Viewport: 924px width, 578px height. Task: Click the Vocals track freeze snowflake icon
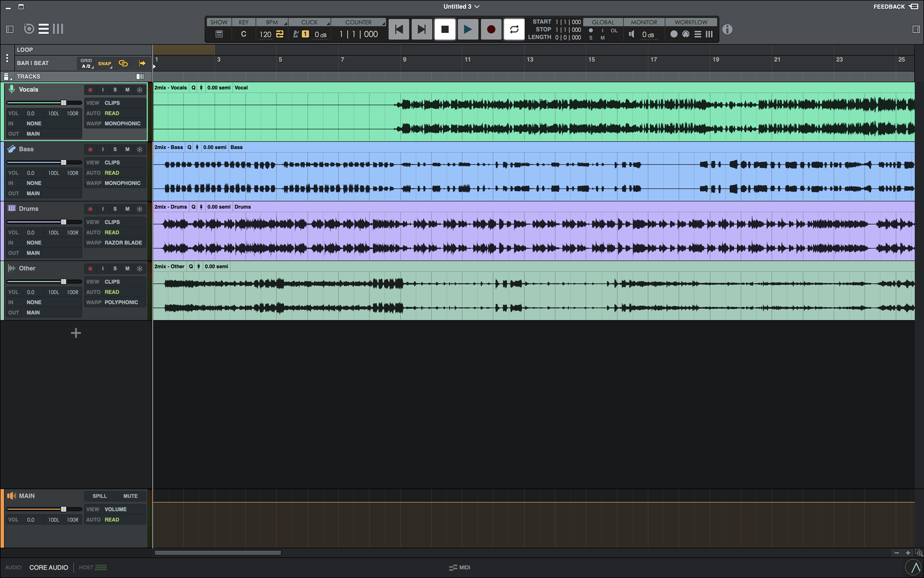point(140,90)
